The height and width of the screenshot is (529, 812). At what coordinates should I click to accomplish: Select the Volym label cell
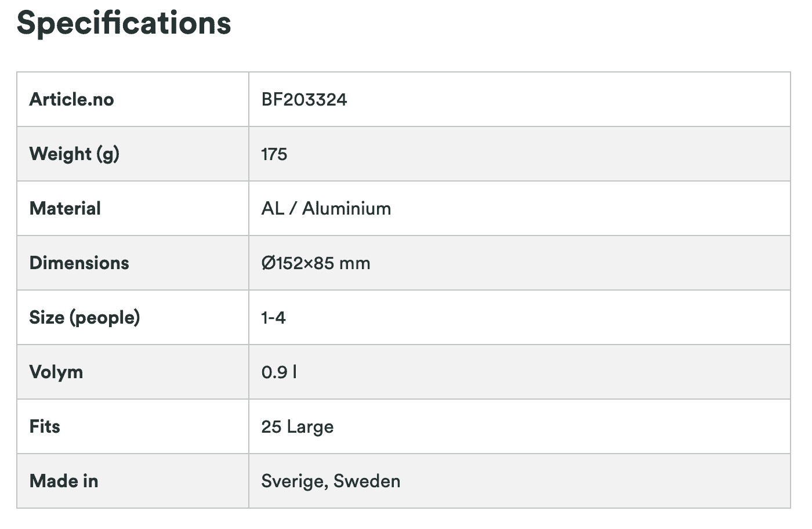click(133, 372)
